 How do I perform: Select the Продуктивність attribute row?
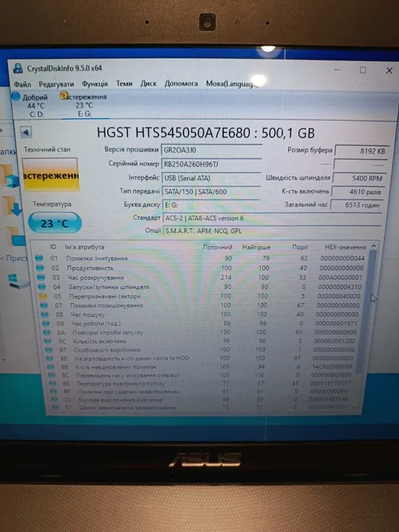pos(200,267)
